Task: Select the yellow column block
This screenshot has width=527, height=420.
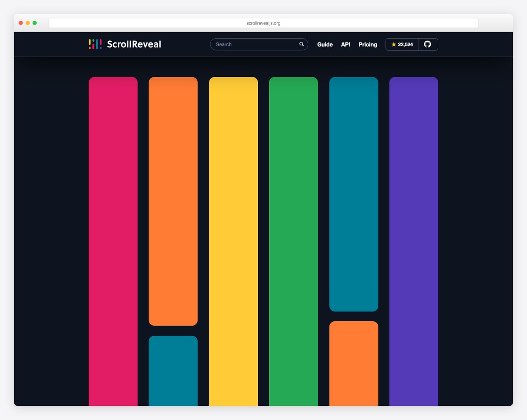Action: 233,241
